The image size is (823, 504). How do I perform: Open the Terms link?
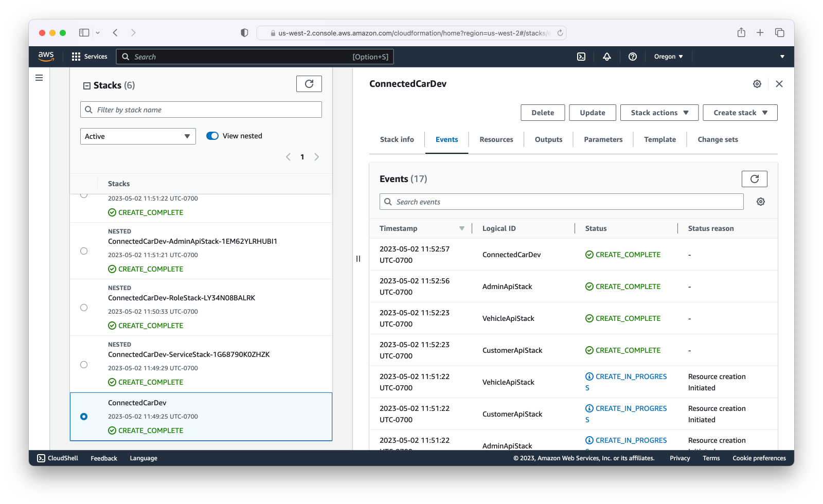pos(711,458)
